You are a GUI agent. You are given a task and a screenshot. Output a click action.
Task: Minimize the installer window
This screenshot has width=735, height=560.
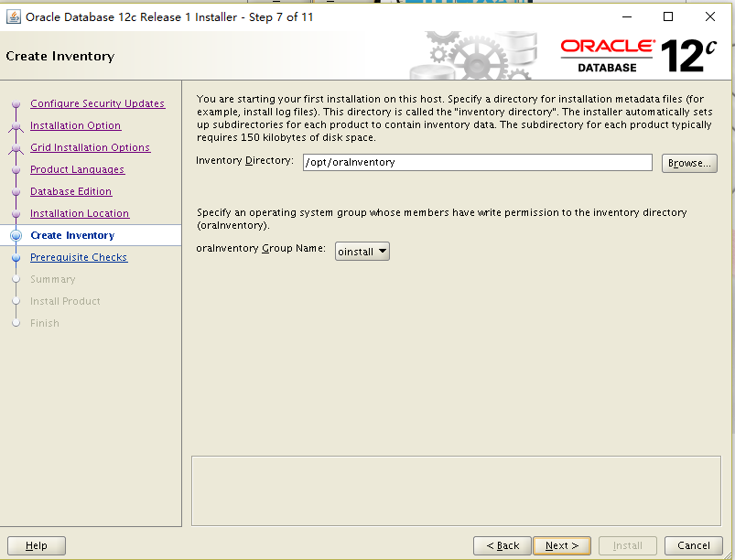click(x=627, y=16)
